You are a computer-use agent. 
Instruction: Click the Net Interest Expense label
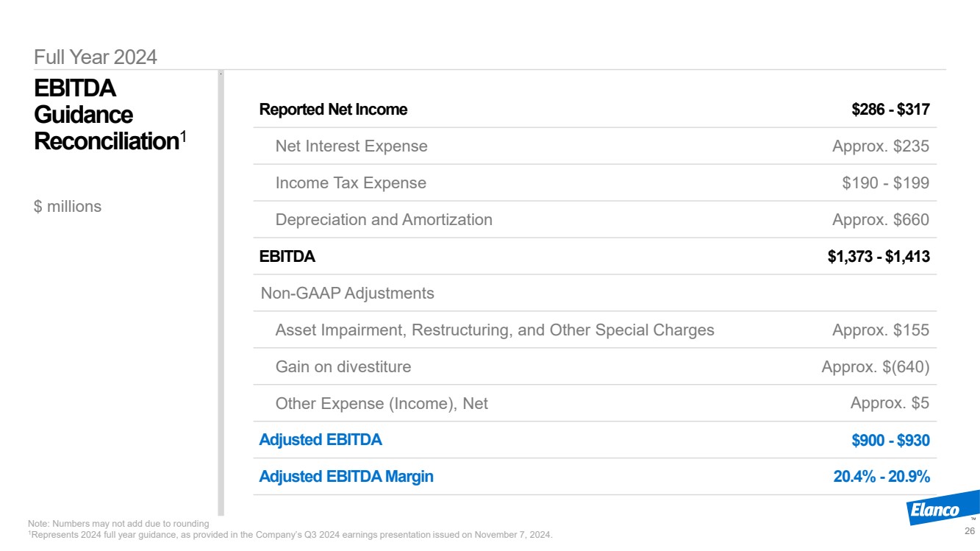point(351,146)
